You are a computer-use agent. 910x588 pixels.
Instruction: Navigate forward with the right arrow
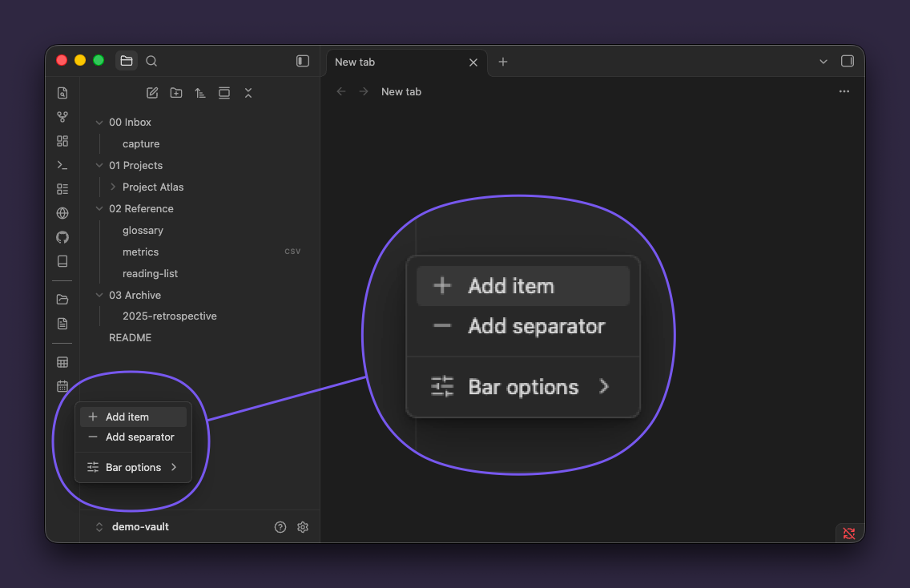tap(364, 91)
